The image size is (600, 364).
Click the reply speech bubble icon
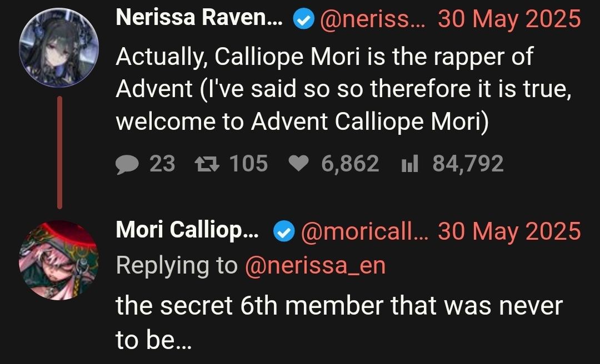click(x=127, y=164)
